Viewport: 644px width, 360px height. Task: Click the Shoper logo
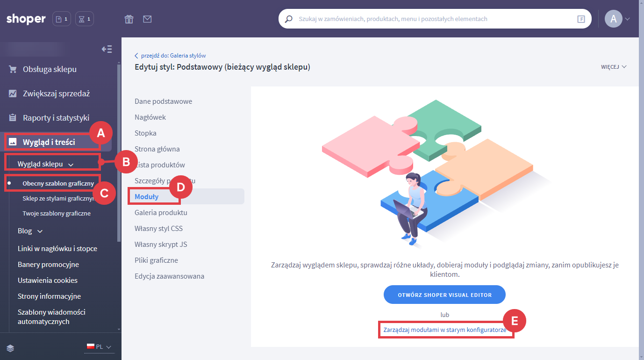pyautogui.click(x=26, y=19)
